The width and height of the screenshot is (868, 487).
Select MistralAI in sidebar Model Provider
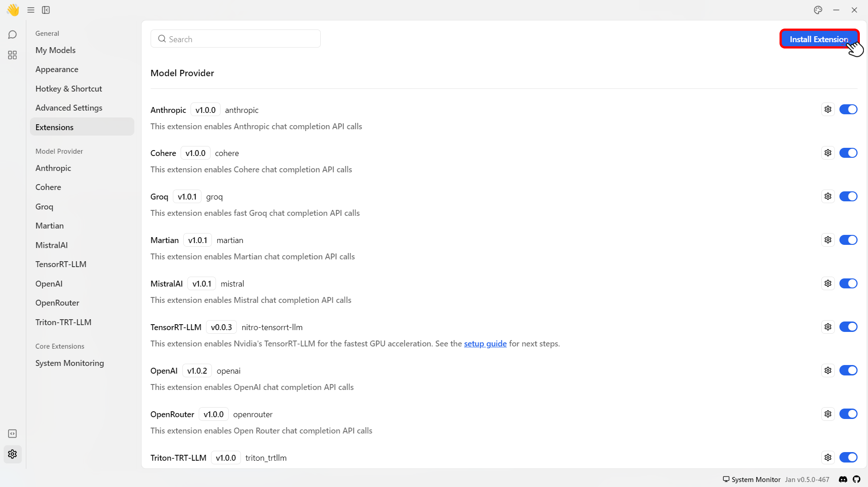click(x=82, y=245)
